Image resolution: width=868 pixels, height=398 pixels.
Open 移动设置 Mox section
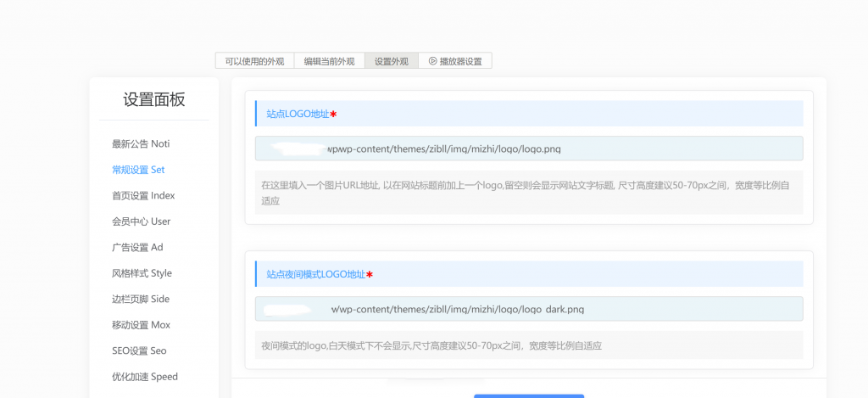pyautogui.click(x=142, y=325)
